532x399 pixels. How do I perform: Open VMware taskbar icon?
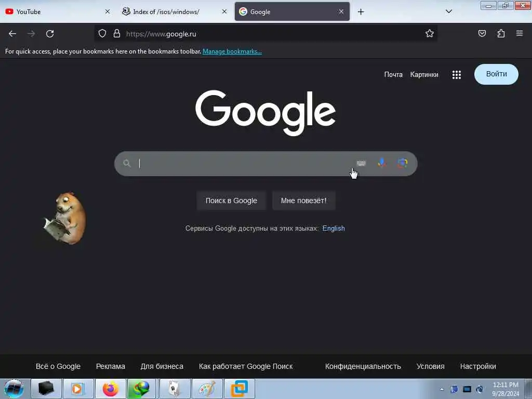(x=239, y=389)
